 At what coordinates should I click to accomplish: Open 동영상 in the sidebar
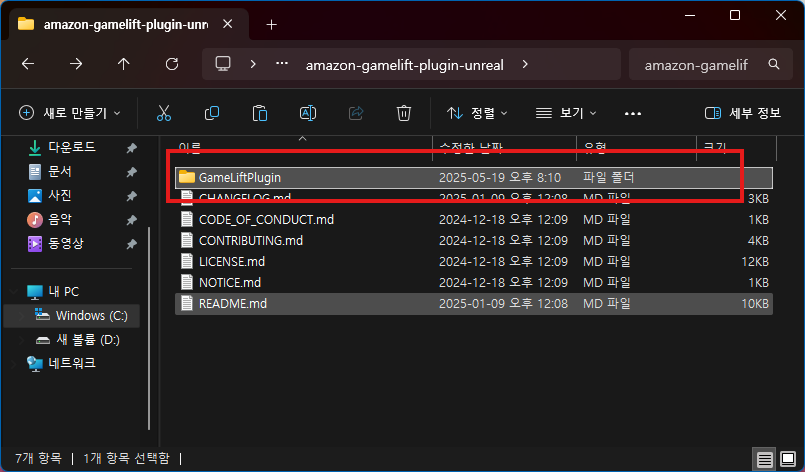tap(66, 243)
